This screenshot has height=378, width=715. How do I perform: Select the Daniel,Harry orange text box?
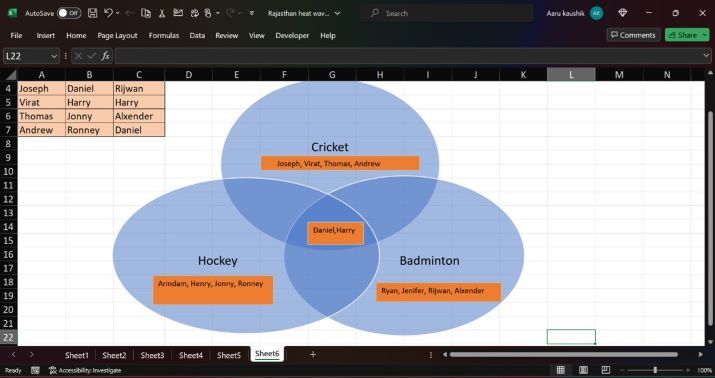click(x=335, y=233)
